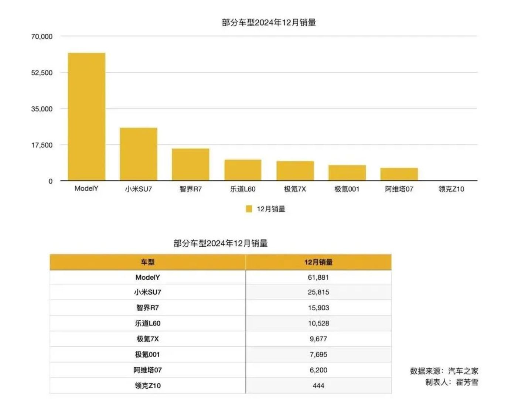Click the 数据来源：汽车之家 source text

tap(444, 371)
